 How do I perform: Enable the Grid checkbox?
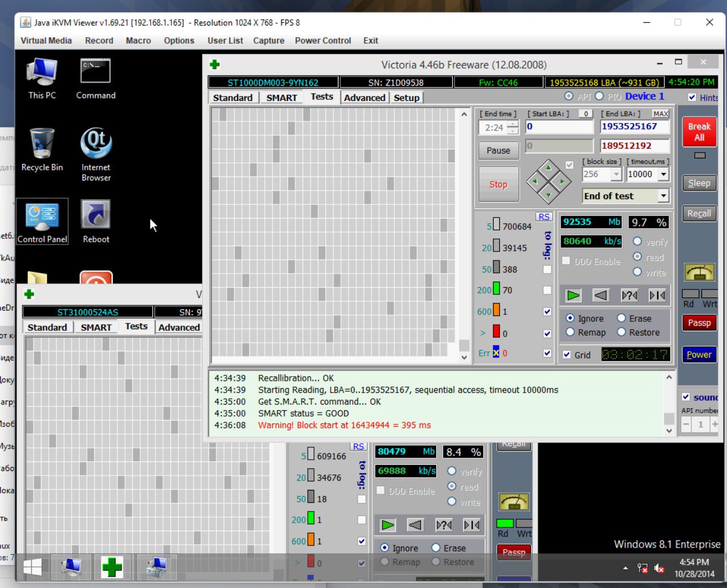click(x=566, y=355)
